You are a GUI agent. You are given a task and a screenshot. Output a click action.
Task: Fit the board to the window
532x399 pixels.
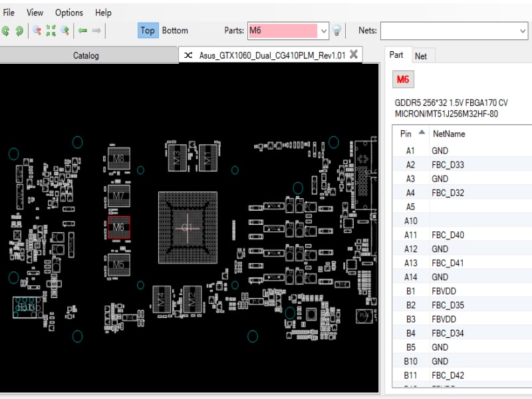[x=51, y=31]
